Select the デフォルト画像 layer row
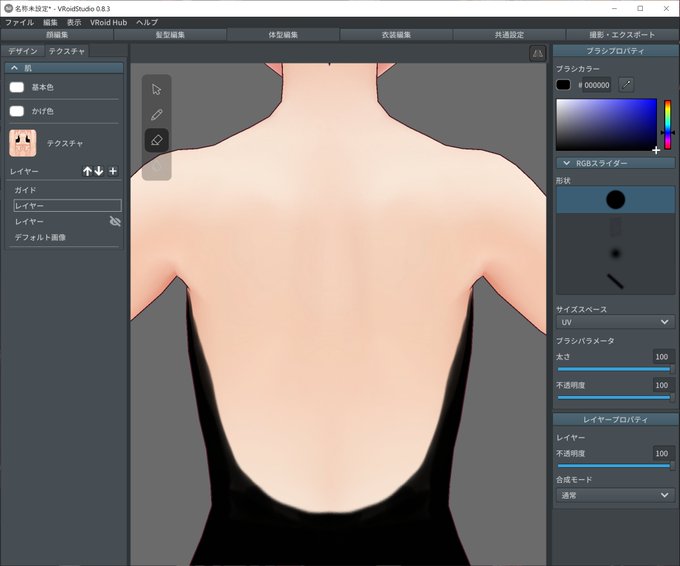The image size is (680, 566). coord(65,237)
